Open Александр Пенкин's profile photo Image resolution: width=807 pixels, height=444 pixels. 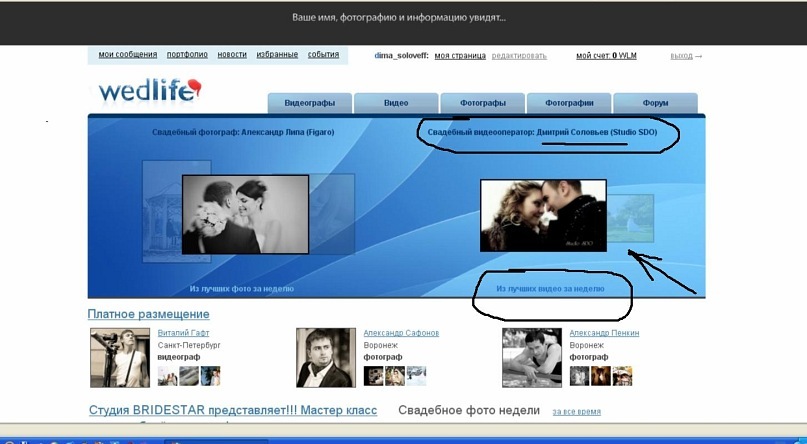(x=531, y=357)
